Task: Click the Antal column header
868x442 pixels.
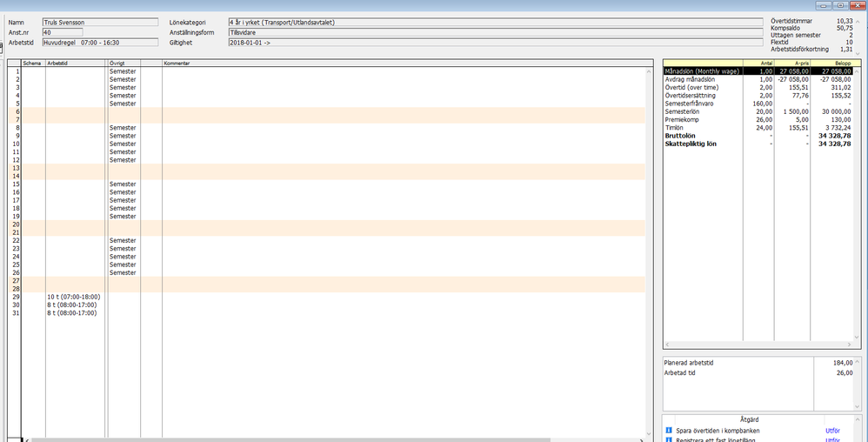Action: tap(758, 64)
